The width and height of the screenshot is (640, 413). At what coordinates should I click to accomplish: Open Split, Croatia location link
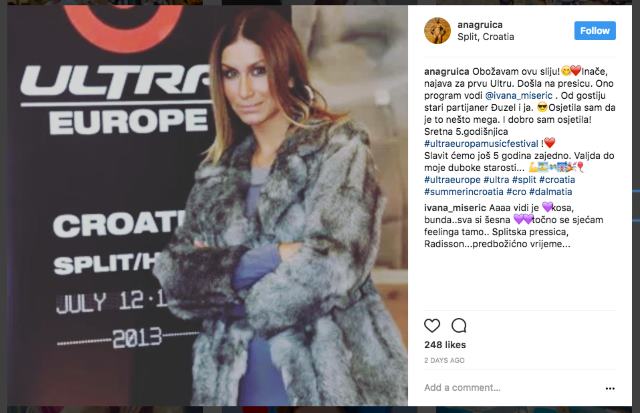(485, 37)
